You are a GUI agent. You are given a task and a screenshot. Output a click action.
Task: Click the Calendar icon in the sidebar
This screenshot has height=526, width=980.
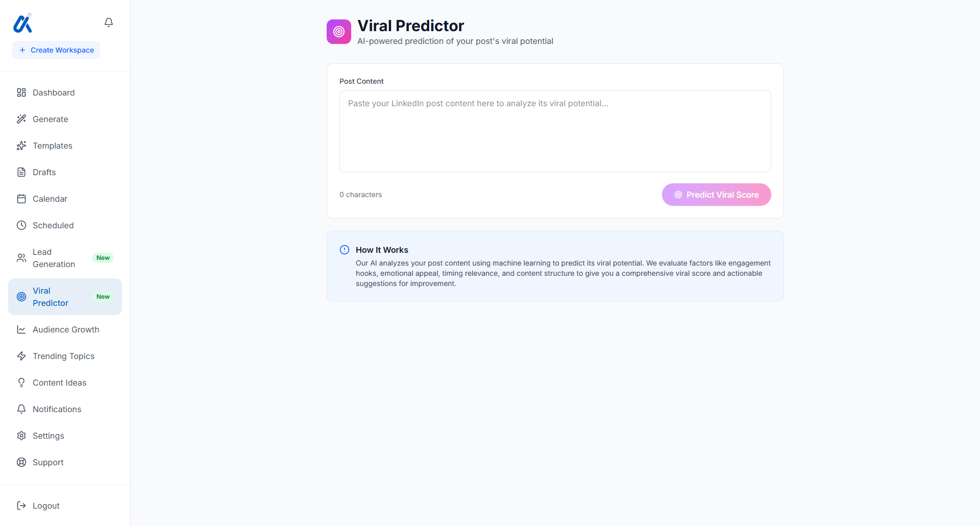coord(21,199)
